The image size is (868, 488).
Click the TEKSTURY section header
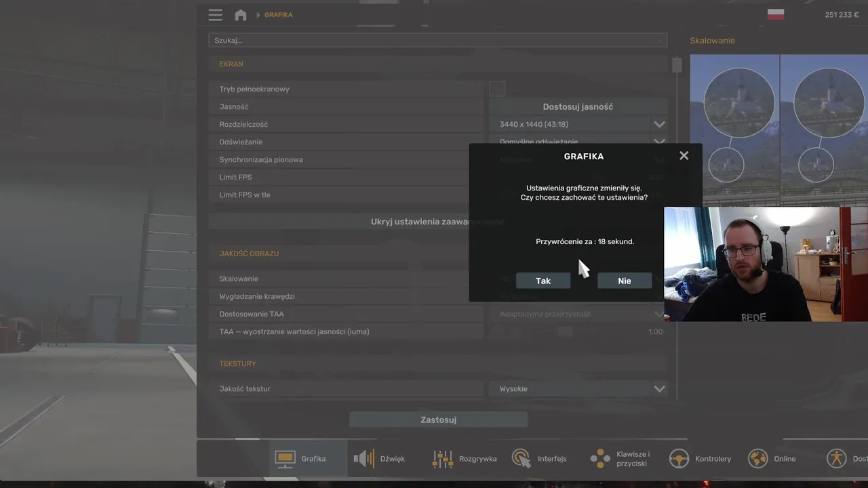click(237, 364)
